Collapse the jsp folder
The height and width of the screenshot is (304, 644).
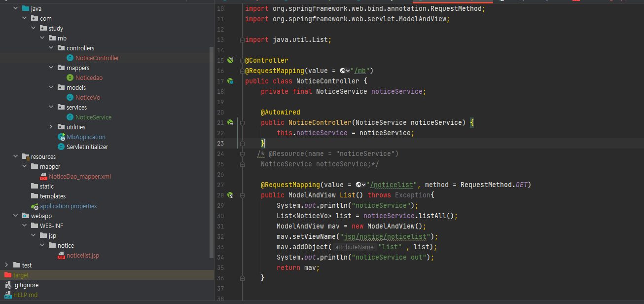click(34, 235)
